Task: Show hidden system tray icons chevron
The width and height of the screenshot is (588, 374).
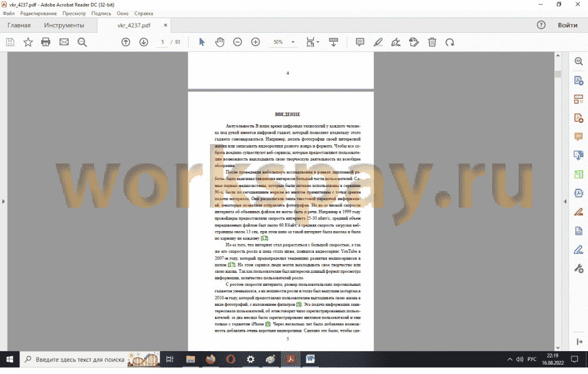Action: 510,359
